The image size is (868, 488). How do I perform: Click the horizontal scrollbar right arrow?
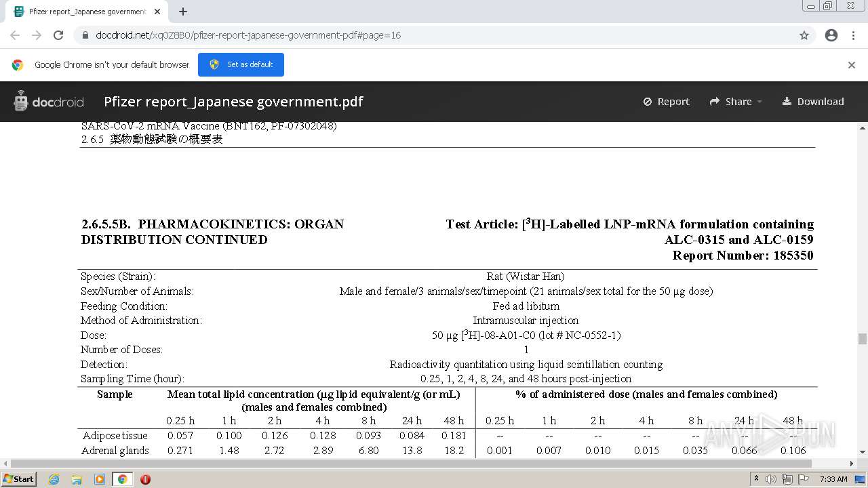[852, 464]
